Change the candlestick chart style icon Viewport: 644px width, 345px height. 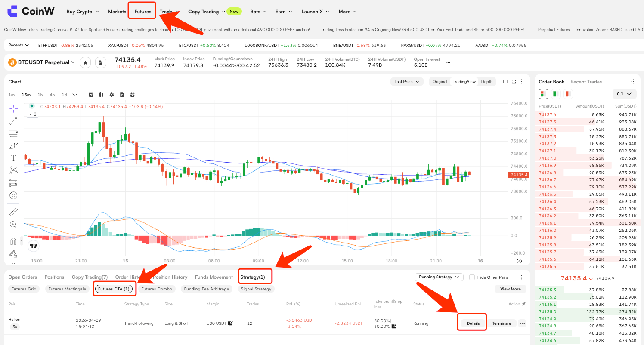point(101,95)
